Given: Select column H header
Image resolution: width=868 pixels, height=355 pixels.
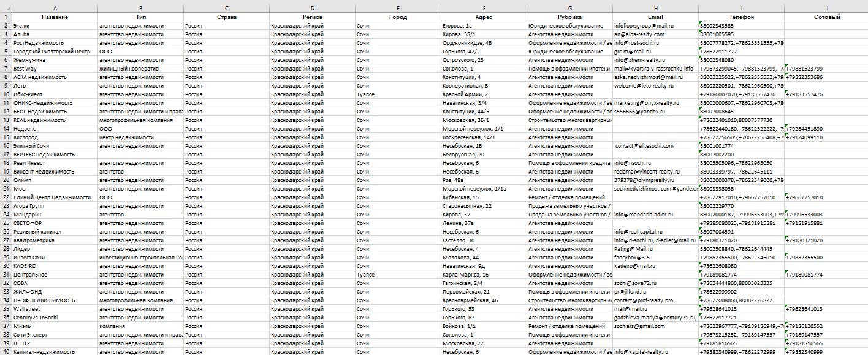Looking at the screenshot, I should point(655,8).
